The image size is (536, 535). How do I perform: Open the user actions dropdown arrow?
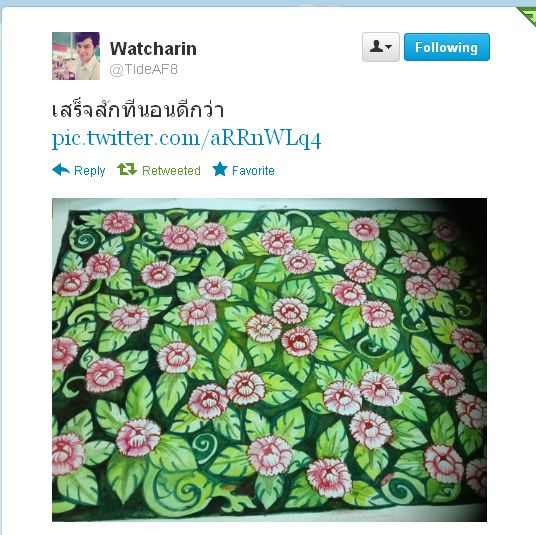[388, 47]
